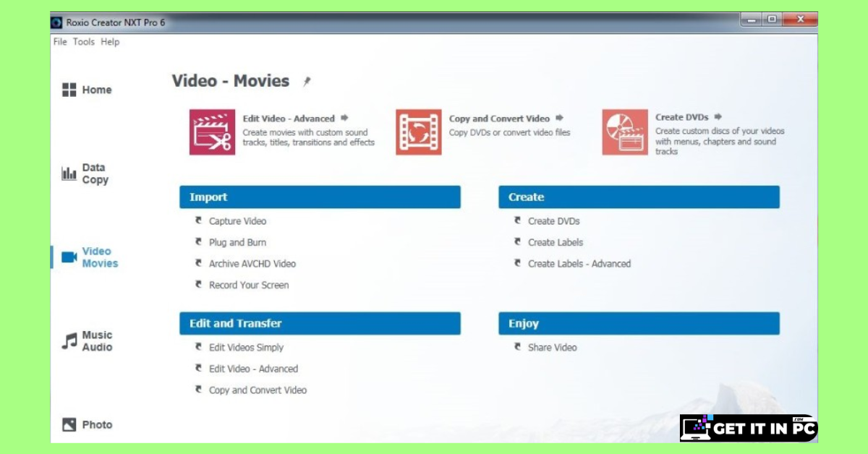Click the Video Movies camera icon

(x=69, y=257)
